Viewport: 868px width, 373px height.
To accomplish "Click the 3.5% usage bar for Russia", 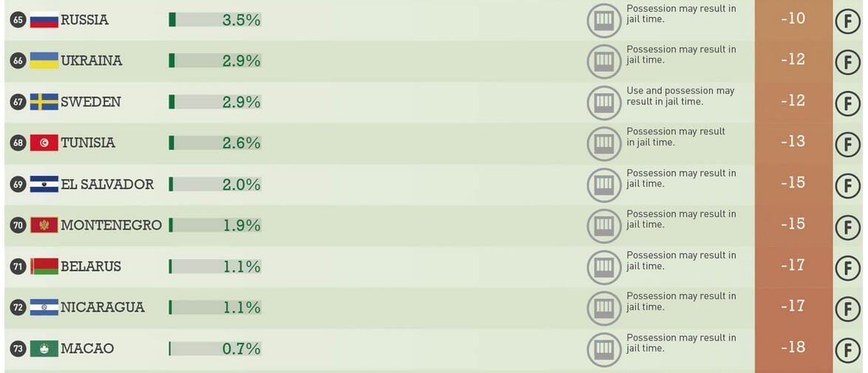I will tap(215, 20).
